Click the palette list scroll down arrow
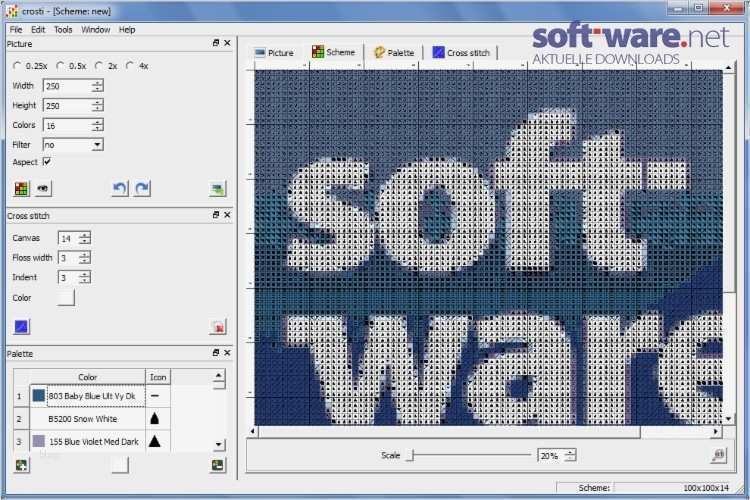This screenshot has height=500, width=750. tap(219, 444)
